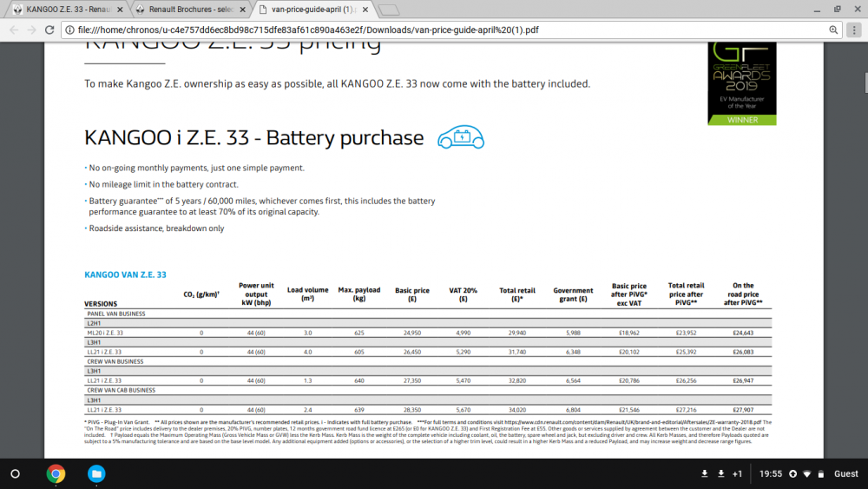868x489 pixels.
Task: Click the file address bar URL
Action: coord(308,30)
